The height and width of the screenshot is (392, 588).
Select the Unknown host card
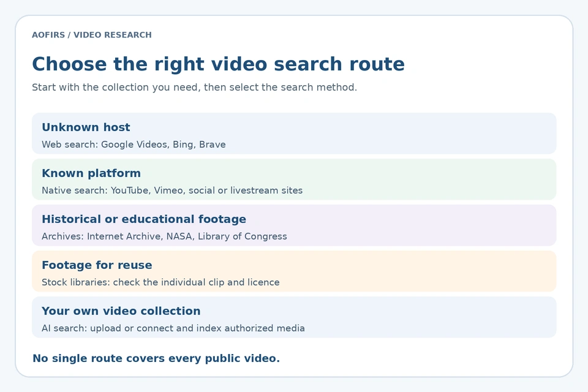294,133
